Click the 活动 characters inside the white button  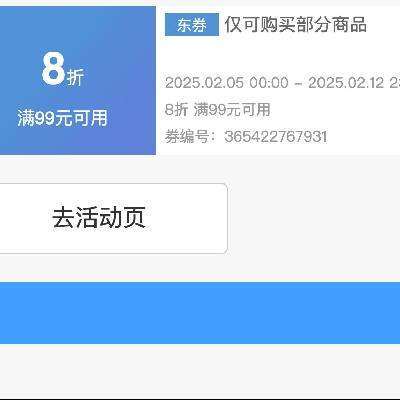pos(99,218)
